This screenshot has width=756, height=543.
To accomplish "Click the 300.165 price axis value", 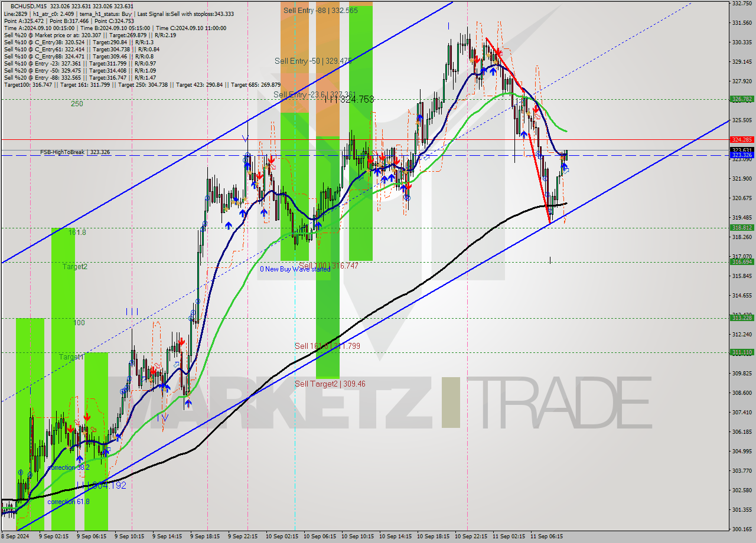I will (742, 529).
